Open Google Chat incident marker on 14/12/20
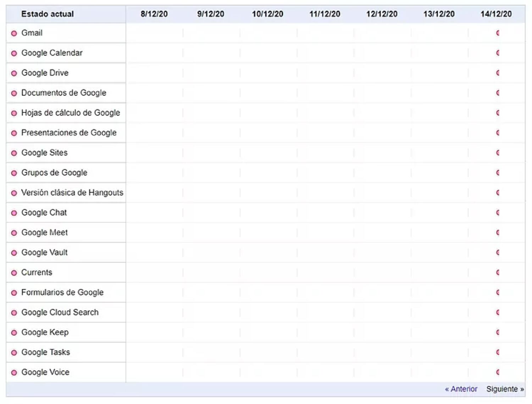This screenshot has height=404, width=532. (x=498, y=213)
